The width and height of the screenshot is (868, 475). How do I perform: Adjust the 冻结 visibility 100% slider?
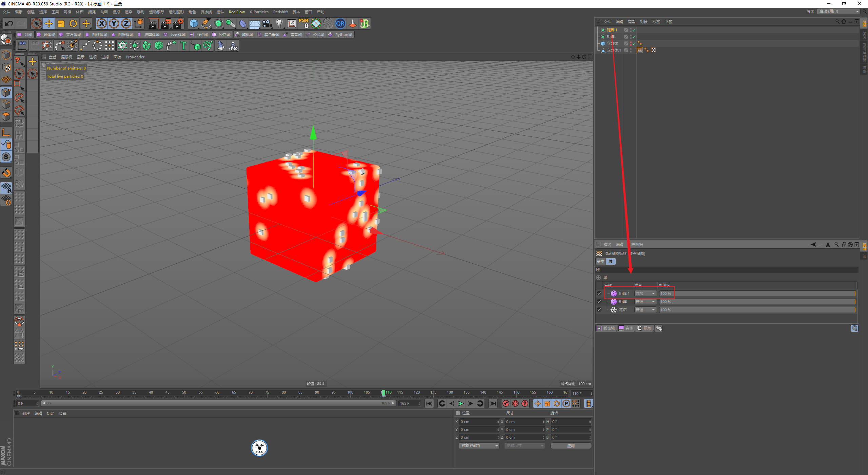pyautogui.click(x=757, y=310)
